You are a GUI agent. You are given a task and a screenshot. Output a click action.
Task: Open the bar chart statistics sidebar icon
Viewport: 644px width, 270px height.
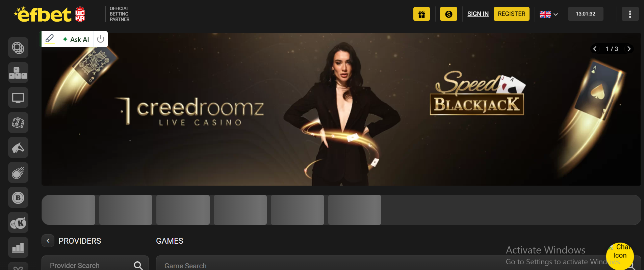tap(18, 247)
